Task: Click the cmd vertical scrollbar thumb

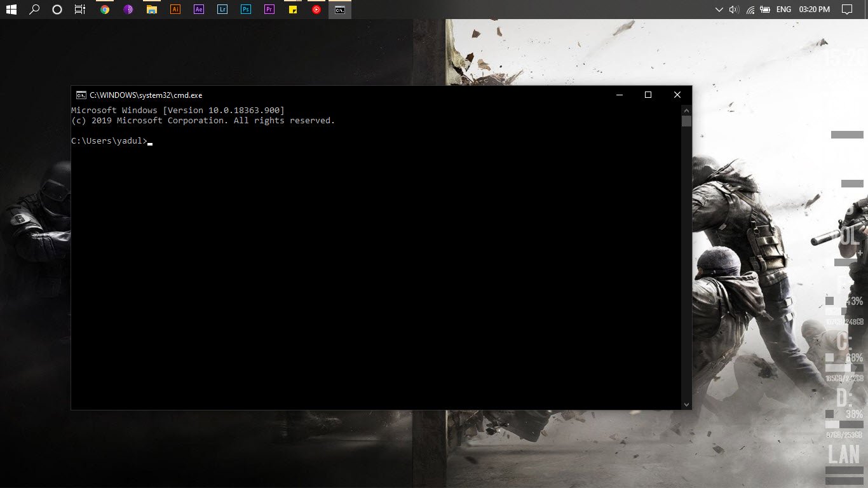Action: click(686, 121)
